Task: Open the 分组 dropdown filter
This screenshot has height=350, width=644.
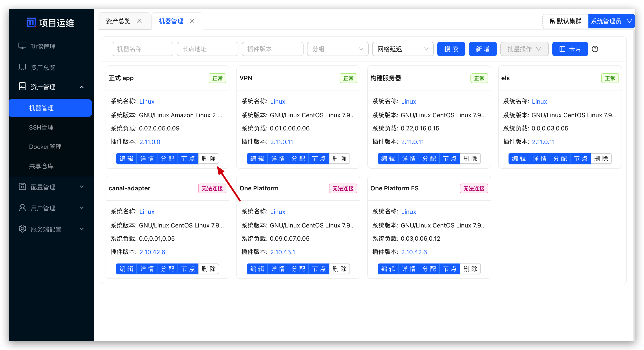Action: coord(337,49)
